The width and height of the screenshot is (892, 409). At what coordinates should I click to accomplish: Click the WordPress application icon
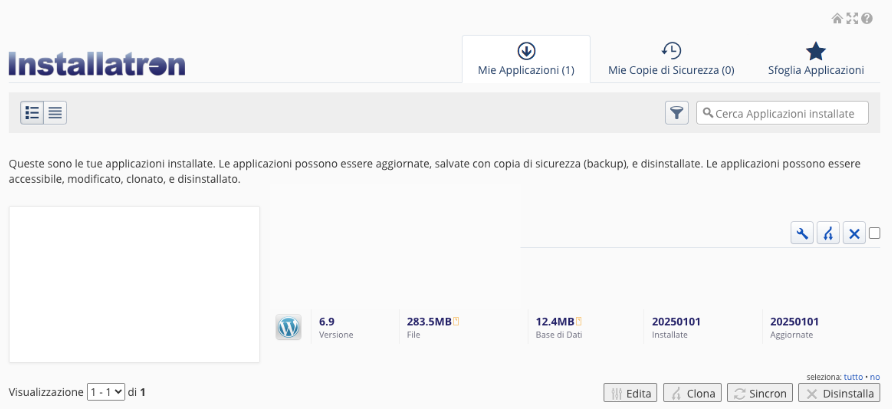(x=288, y=327)
